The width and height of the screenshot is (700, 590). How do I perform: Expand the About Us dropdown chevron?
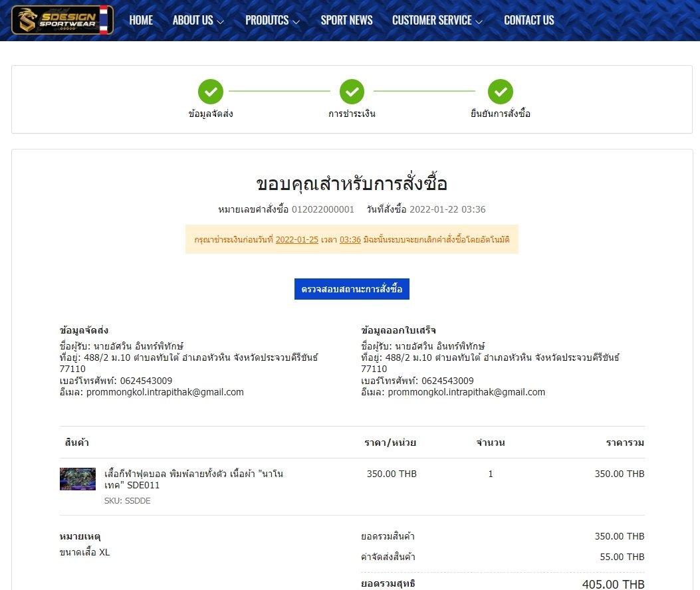221,21
